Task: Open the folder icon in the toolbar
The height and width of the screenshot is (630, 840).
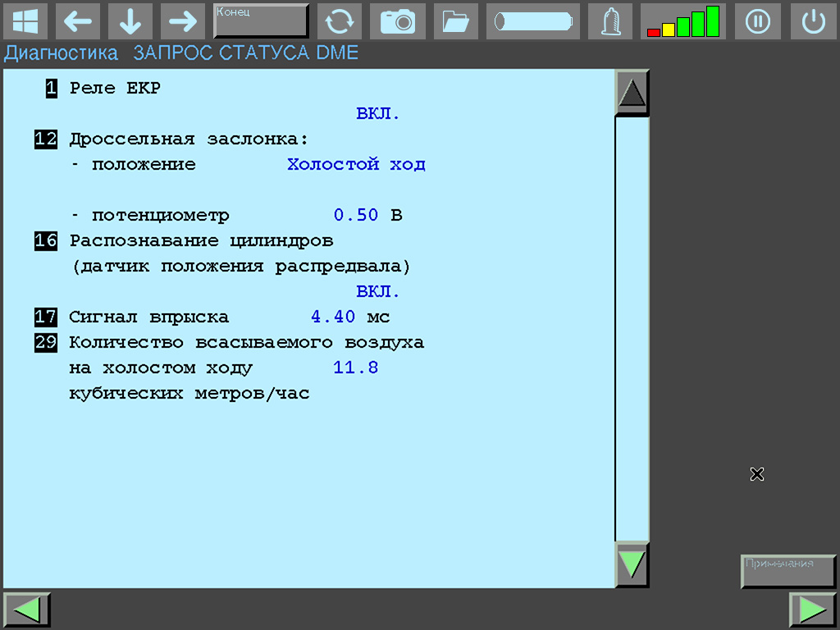Action: 455,21
